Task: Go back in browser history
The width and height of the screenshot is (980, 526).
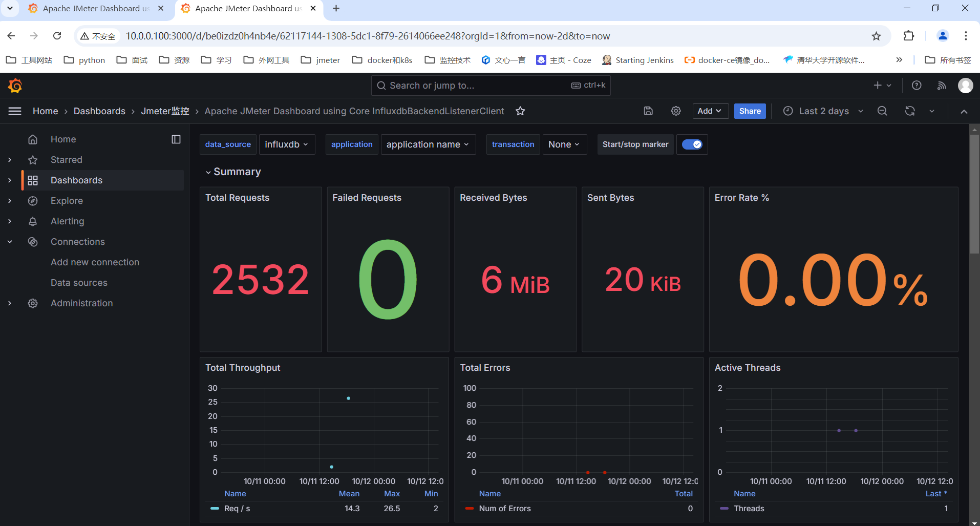Action: pos(11,36)
